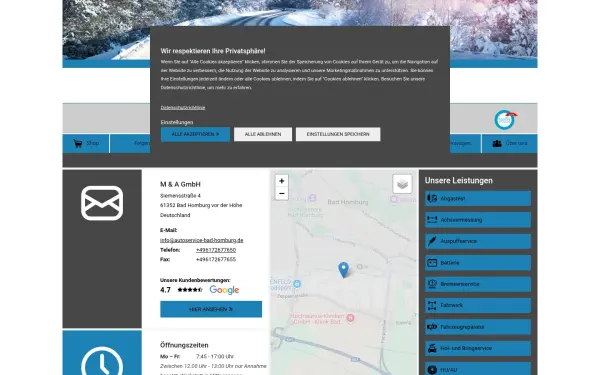
Task: Zoom in on the map
Action: point(282,181)
